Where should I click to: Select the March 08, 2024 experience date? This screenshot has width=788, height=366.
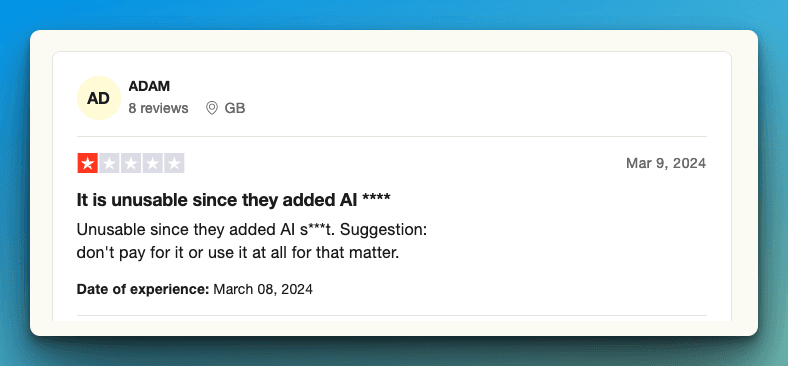click(263, 289)
